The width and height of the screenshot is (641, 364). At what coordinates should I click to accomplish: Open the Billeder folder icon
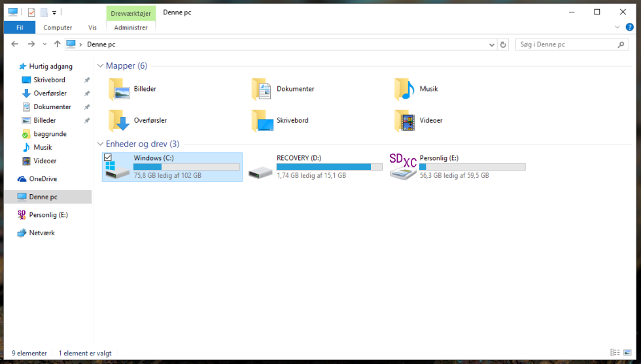pos(119,89)
